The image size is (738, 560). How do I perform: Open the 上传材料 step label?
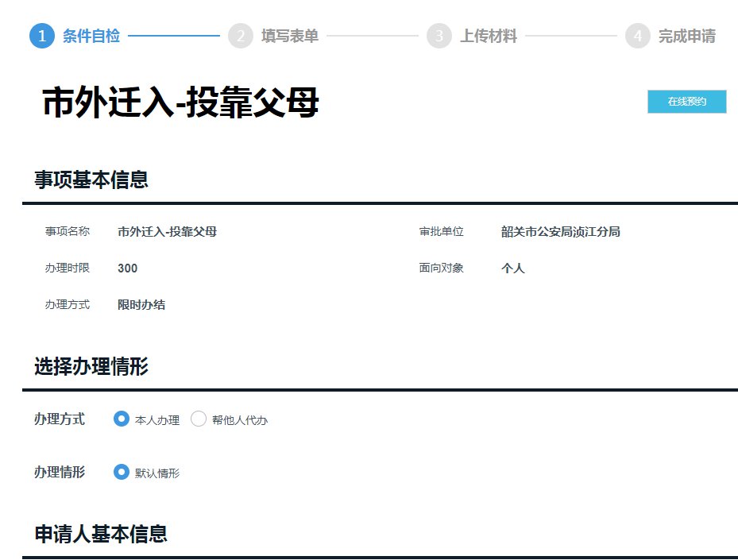(x=489, y=36)
